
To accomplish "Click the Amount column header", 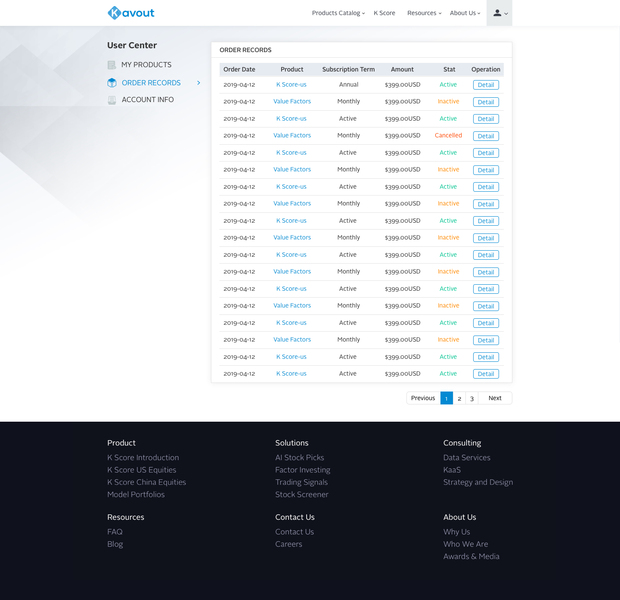I will point(402,69).
